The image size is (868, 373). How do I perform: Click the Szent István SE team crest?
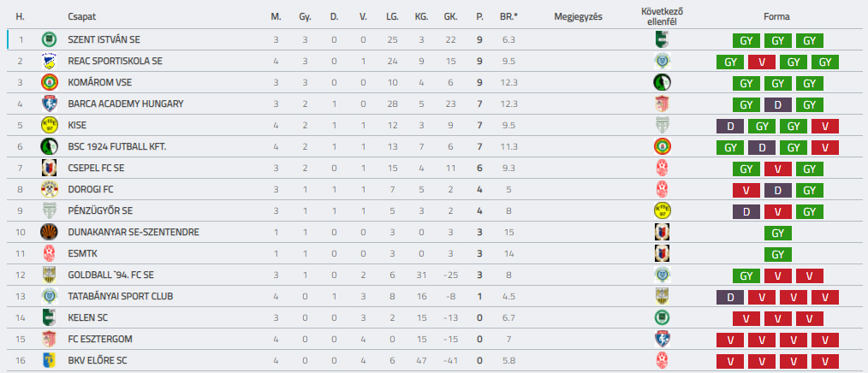pos(49,40)
